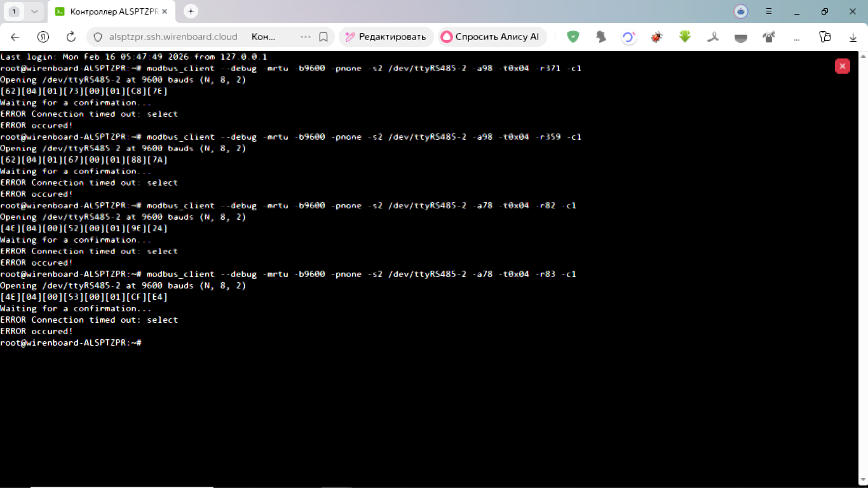Open a new tab with plus button
Viewport: 868px width, 488px height.
coord(191,11)
